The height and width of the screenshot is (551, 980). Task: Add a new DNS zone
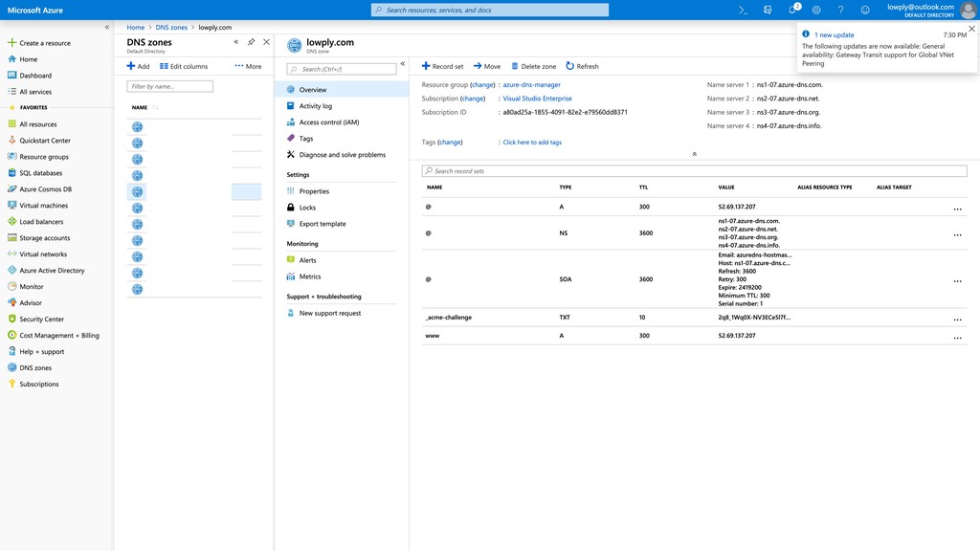[138, 66]
